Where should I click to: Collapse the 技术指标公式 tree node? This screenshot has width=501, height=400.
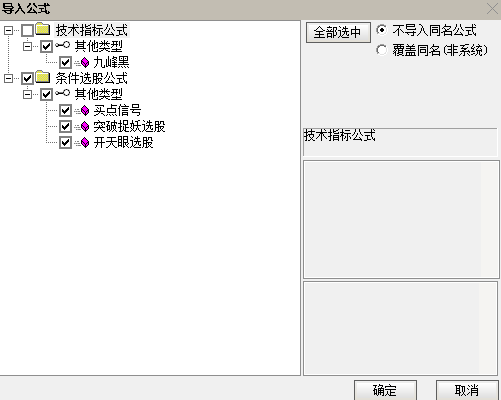tap(8, 30)
